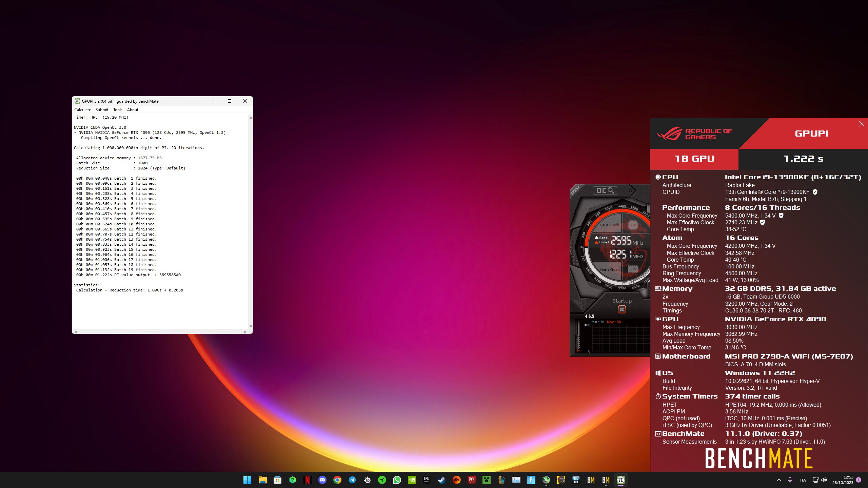Click the shield next to 5400.00 MHz

pos(781,216)
